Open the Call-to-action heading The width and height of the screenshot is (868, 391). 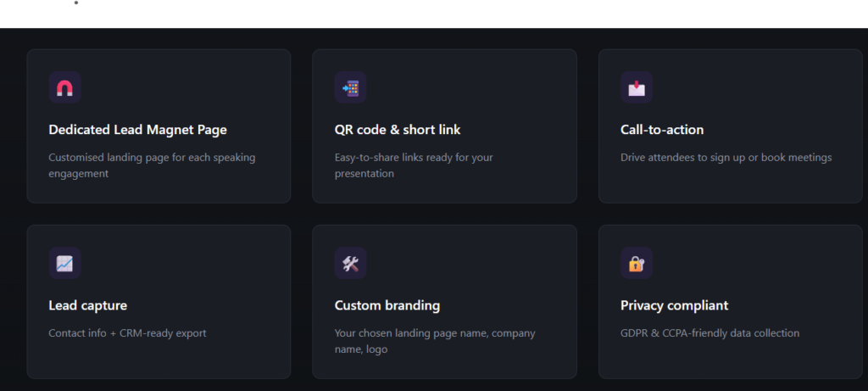click(662, 130)
